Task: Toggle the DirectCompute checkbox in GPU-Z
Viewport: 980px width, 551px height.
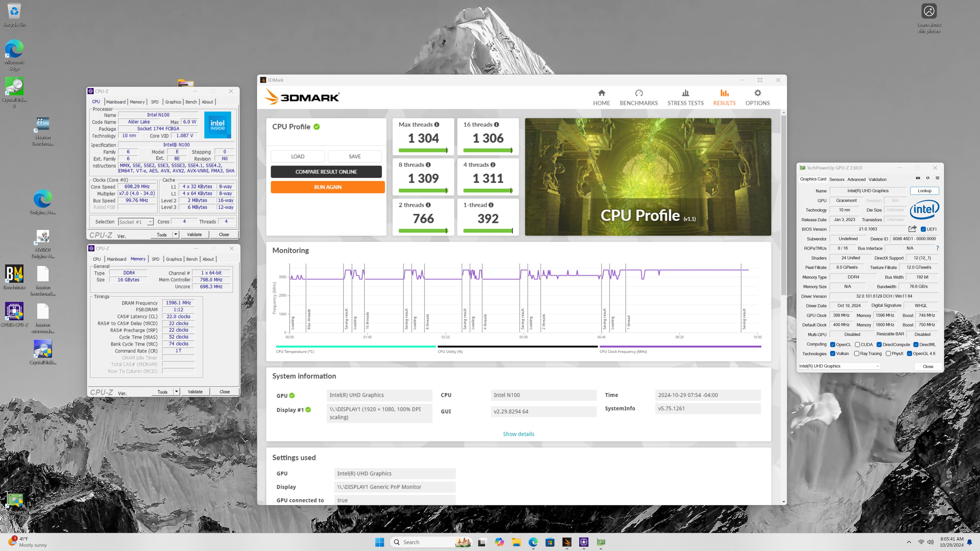Action: [879, 345]
